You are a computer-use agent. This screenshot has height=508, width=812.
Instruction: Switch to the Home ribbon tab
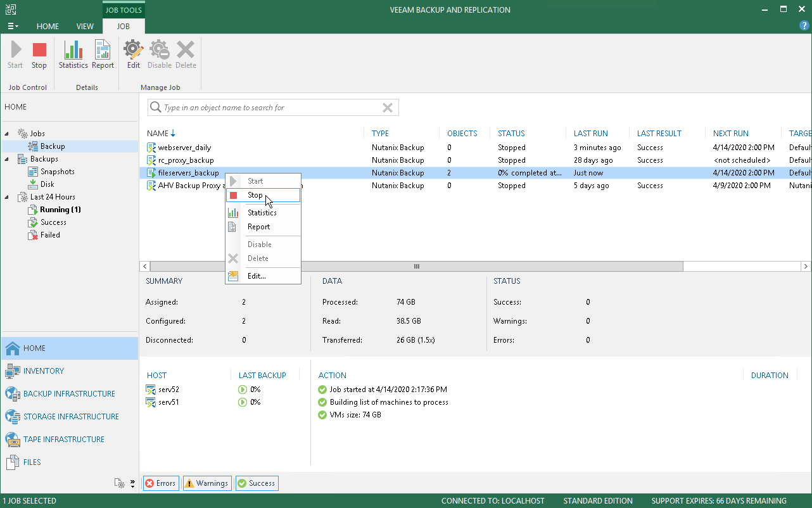click(48, 27)
